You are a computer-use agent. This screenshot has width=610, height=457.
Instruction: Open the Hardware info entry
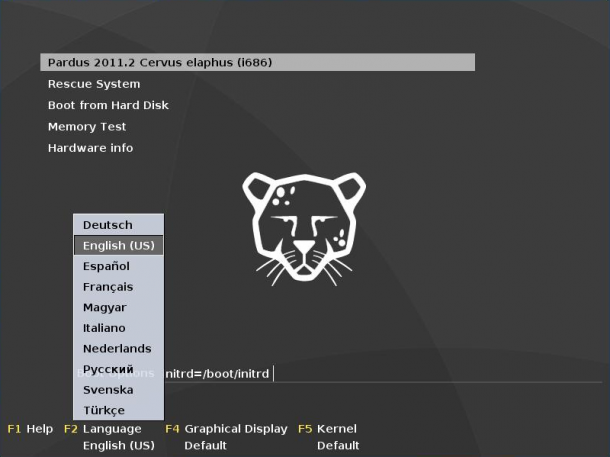tap(90, 148)
